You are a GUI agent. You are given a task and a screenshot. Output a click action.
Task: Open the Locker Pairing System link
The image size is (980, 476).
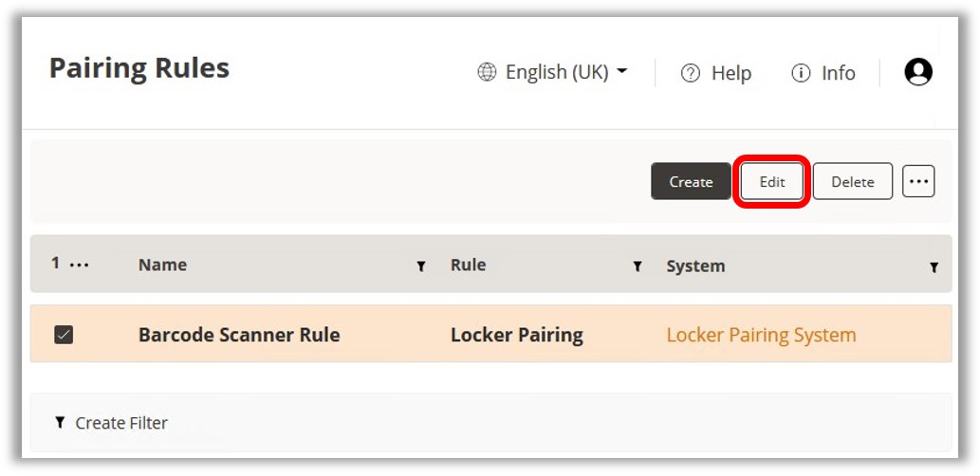pos(761,335)
